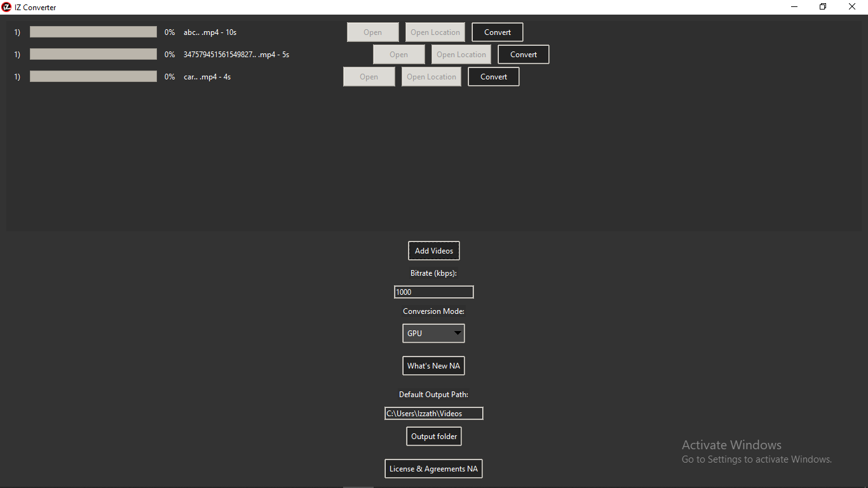Open License & Agreements NA
This screenshot has width=868, height=488.
tap(433, 468)
